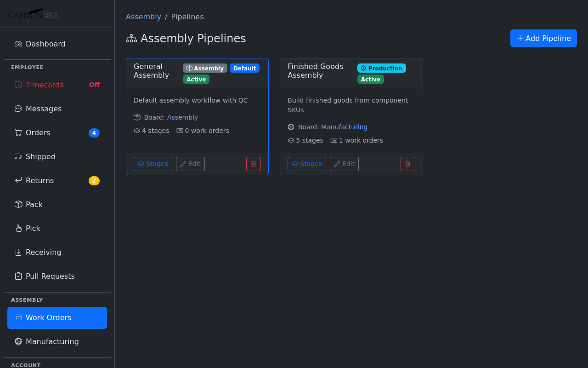Viewport: 588px width, 368px height.
Task: Click the Shipped truck icon
Action: pyautogui.click(x=18, y=156)
